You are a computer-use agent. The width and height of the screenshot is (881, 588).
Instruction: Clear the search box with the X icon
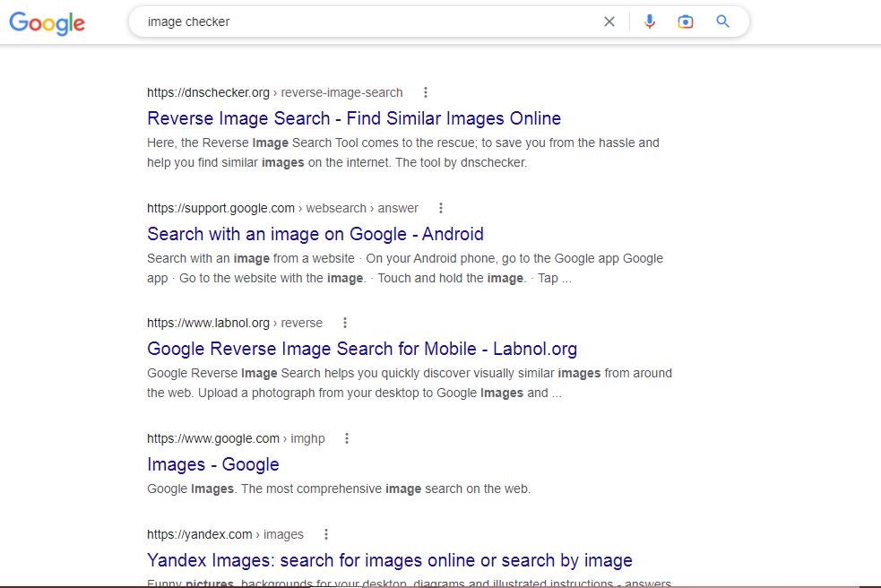coord(609,22)
